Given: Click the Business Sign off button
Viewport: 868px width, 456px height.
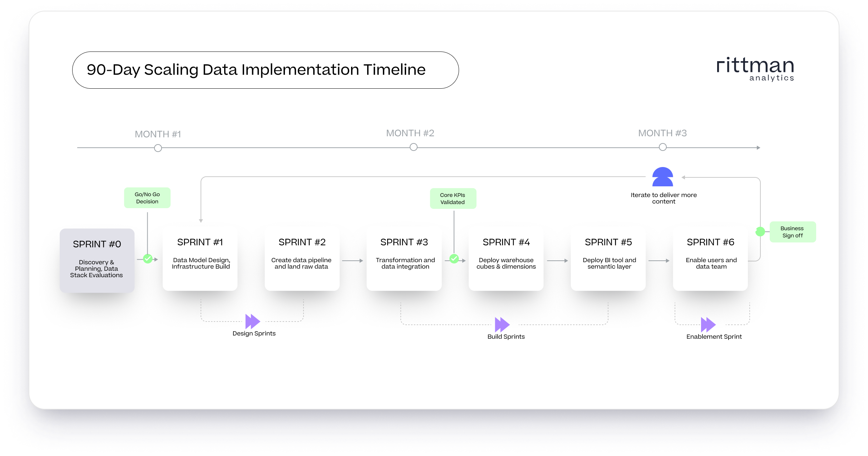Looking at the screenshot, I should (x=792, y=231).
